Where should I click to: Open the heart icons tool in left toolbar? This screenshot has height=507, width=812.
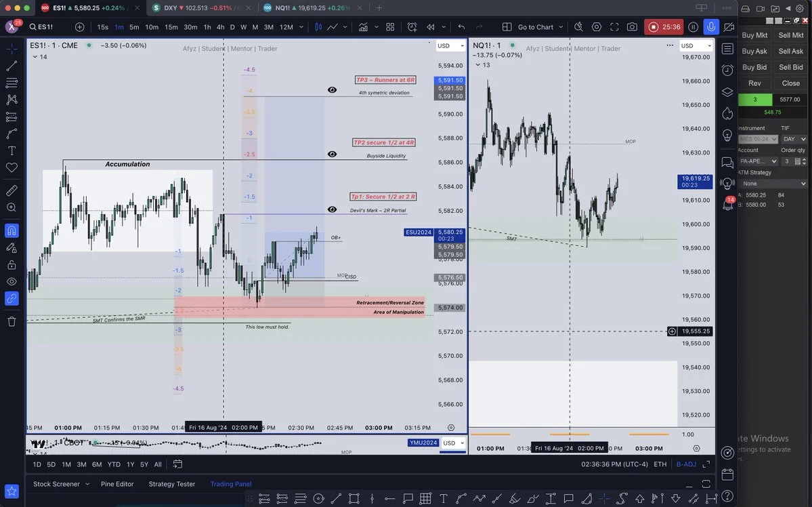(x=12, y=167)
